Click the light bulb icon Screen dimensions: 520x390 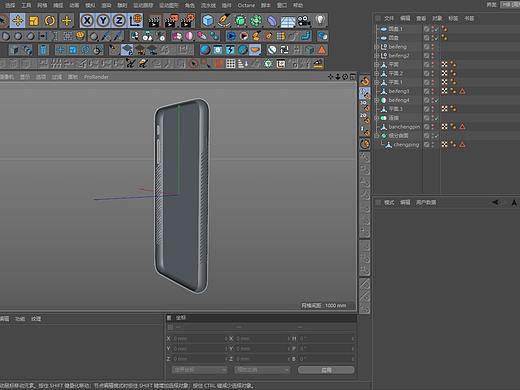(x=320, y=20)
